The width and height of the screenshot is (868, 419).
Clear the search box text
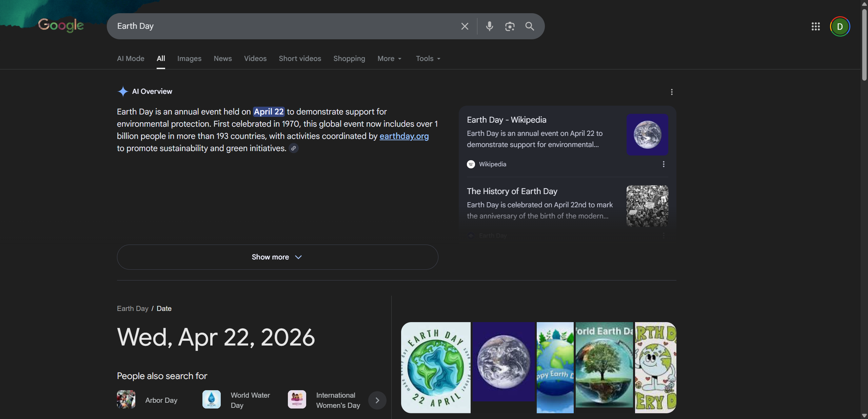pyautogui.click(x=465, y=26)
